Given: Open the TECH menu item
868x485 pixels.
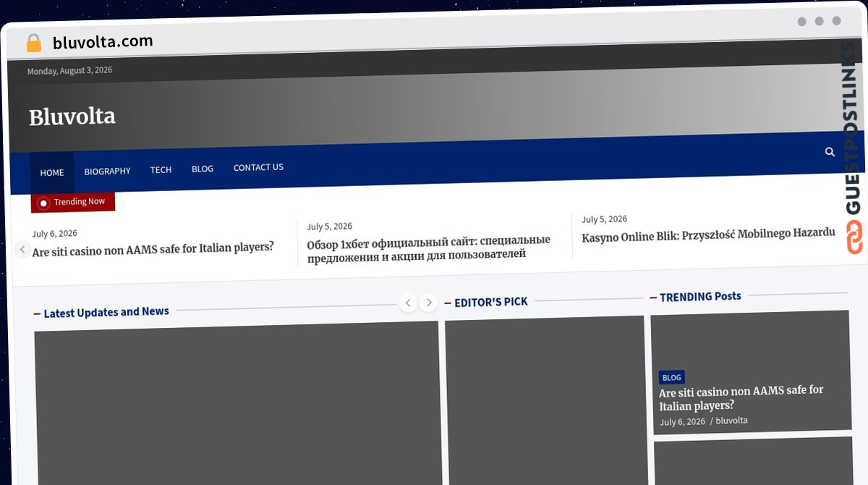Looking at the screenshot, I should [x=161, y=169].
